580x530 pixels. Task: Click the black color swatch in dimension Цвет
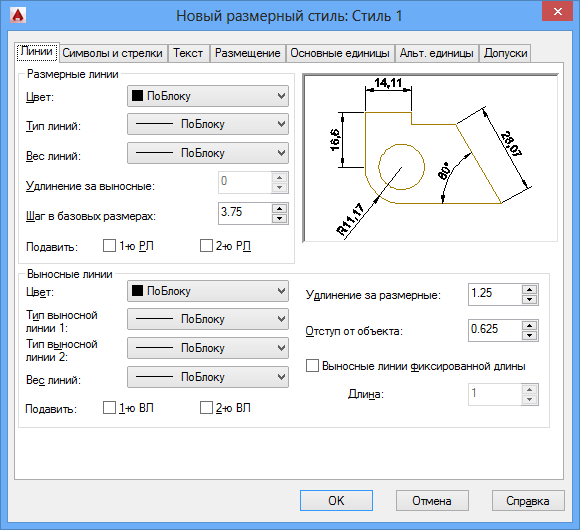tap(137, 96)
